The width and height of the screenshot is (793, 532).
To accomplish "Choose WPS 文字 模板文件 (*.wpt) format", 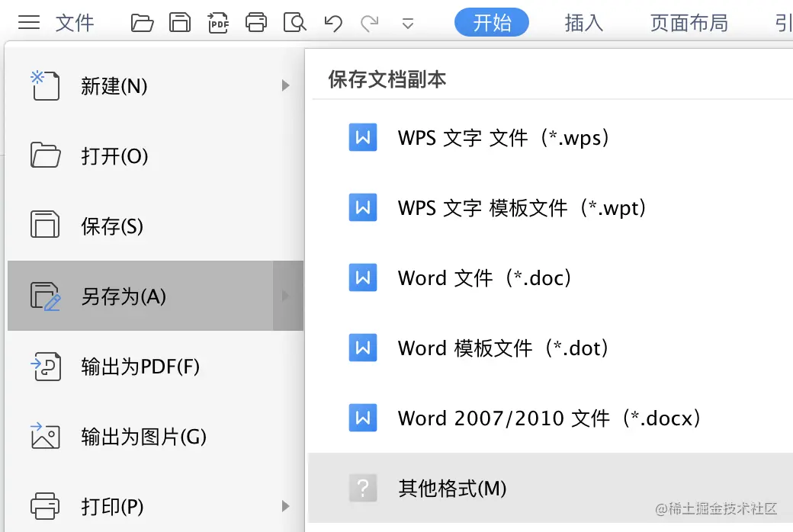I will 551,208.
